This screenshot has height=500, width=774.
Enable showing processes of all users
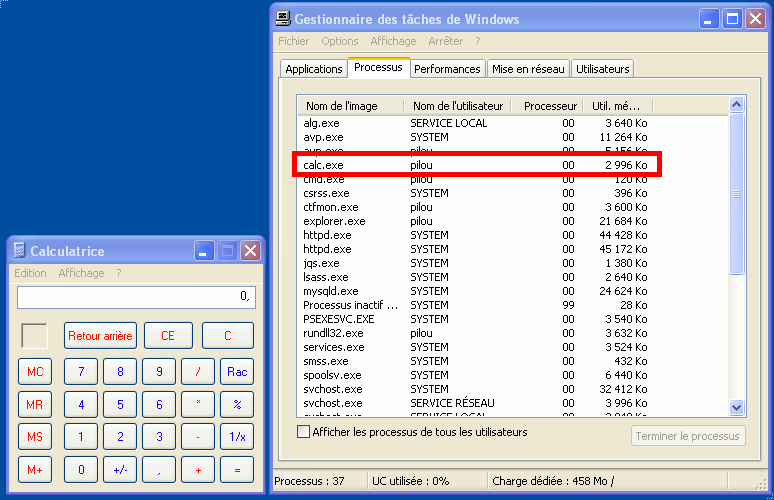click(304, 432)
